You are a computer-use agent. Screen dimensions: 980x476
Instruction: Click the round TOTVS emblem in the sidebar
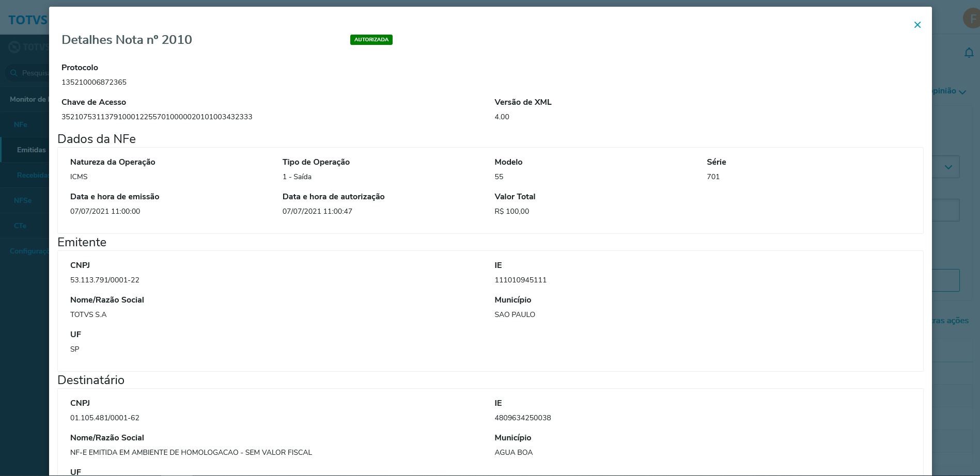click(14, 47)
